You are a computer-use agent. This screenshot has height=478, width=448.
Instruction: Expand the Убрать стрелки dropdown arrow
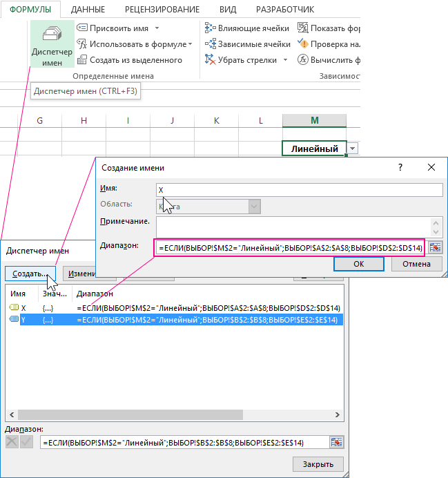pyautogui.click(x=285, y=60)
